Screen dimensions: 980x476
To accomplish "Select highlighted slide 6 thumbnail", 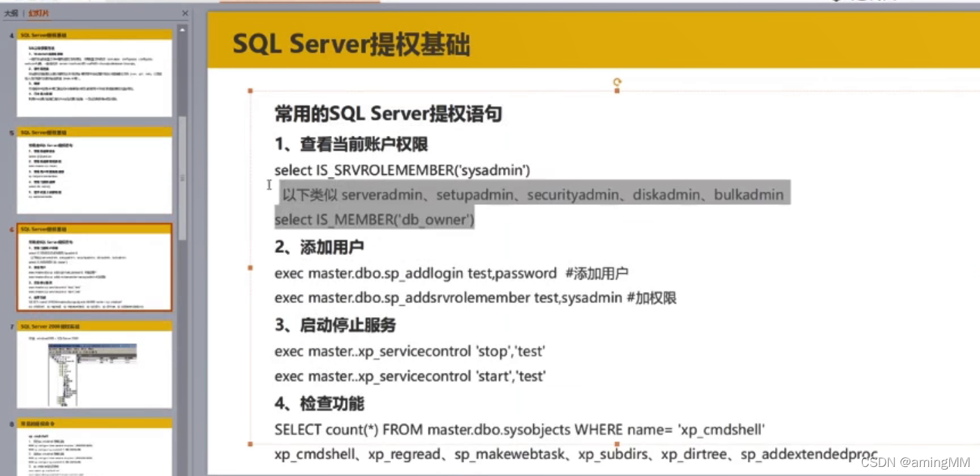I will tap(94, 267).
